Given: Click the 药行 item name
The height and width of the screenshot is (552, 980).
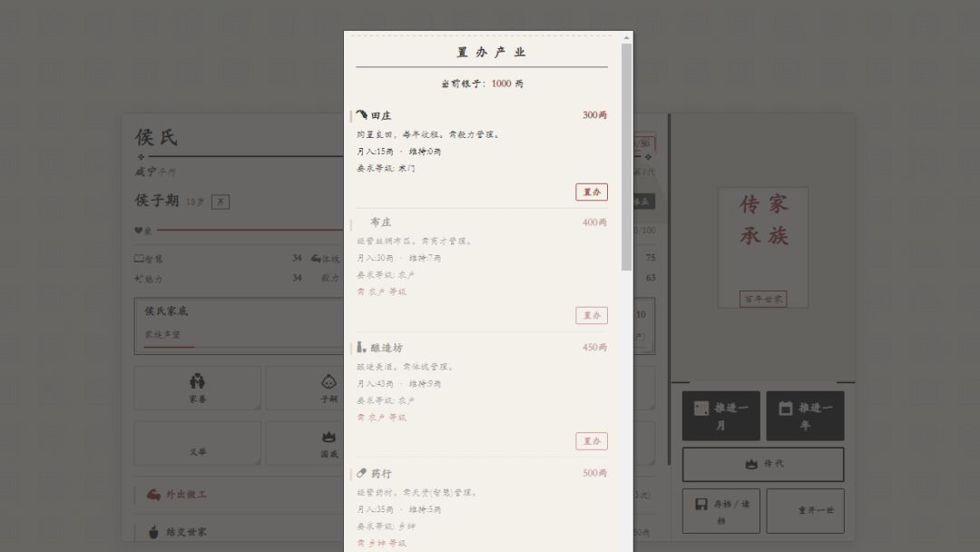Looking at the screenshot, I should (x=381, y=473).
